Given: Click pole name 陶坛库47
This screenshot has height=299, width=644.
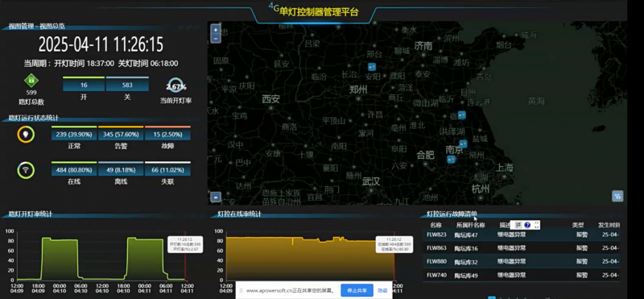Looking at the screenshot, I should [x=466, y=235].
